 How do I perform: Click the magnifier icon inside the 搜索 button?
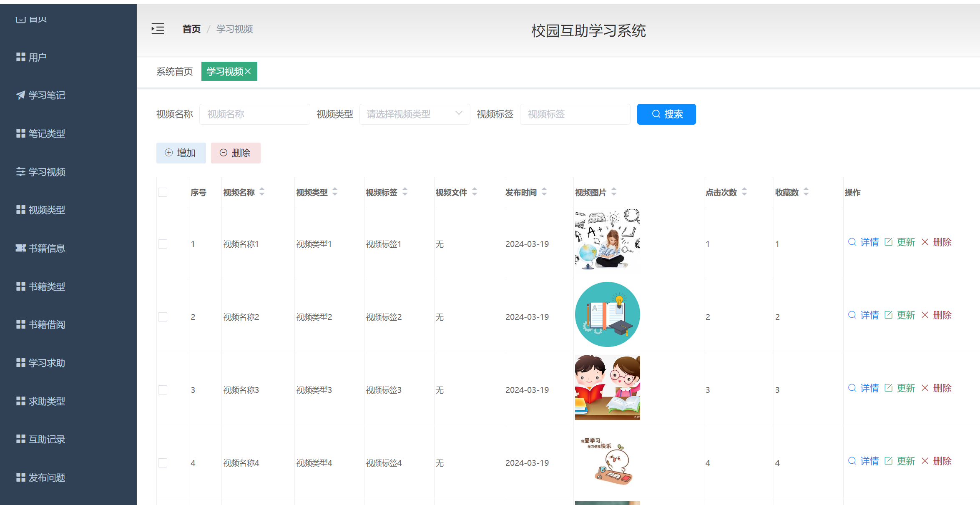pyautogui.click(x=655, y=114)
